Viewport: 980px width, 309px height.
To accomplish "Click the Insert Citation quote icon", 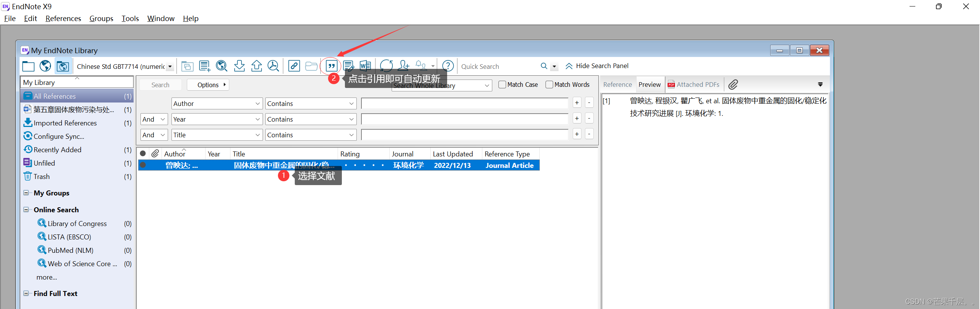I will pyautogui.click(x=332, y=66).
